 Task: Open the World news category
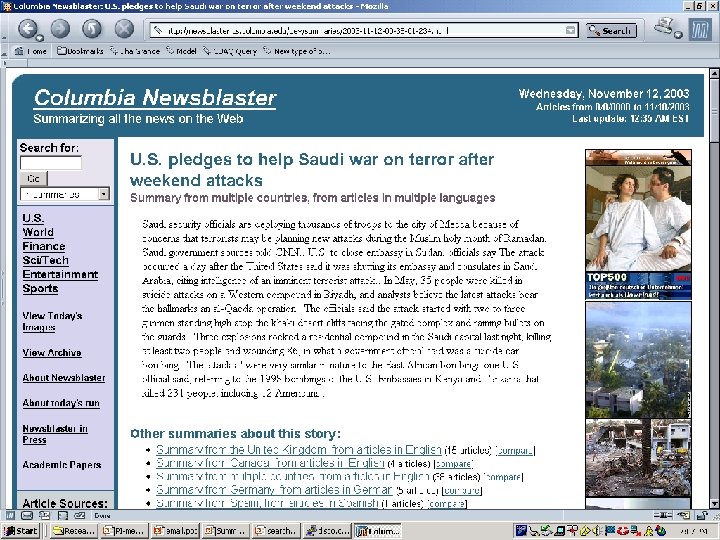[x=38, y=232]
